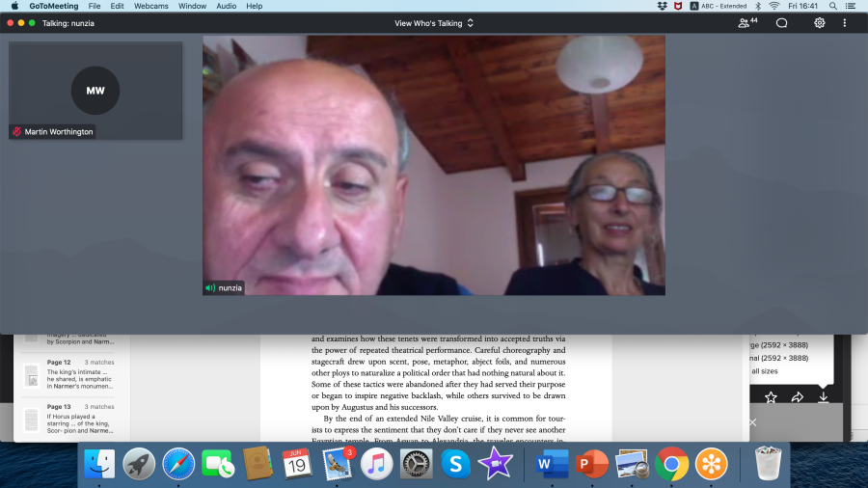This screenshot has width=868, height=488.
Task: Open the Trash in the Dock
Action: tap(769, 464)
